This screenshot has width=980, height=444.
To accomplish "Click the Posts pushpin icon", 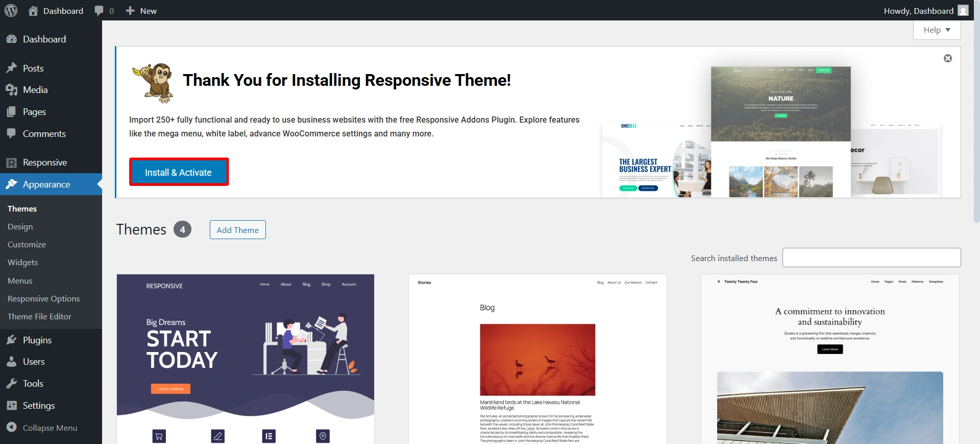I will [x=11, y=68].
